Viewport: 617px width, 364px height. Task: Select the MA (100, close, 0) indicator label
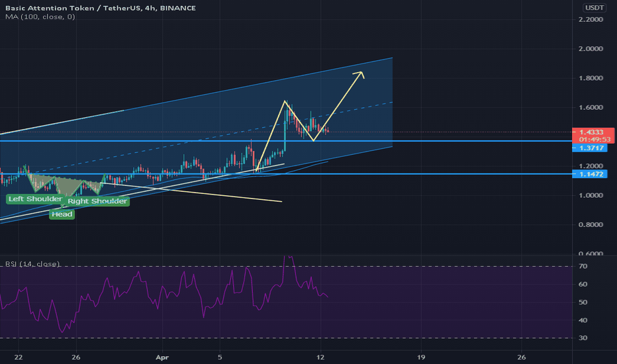(40, 17)
